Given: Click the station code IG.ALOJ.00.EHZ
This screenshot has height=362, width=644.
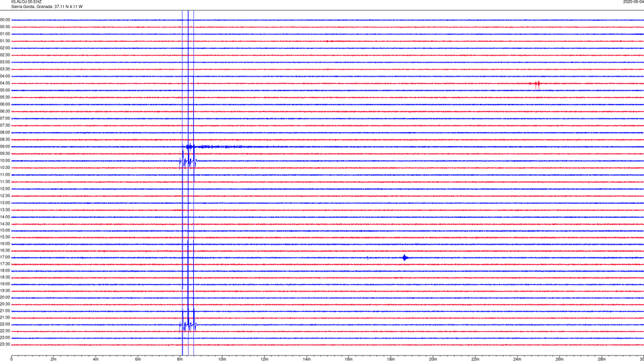Looking at the screenshot, I should [x=26, y=2].
